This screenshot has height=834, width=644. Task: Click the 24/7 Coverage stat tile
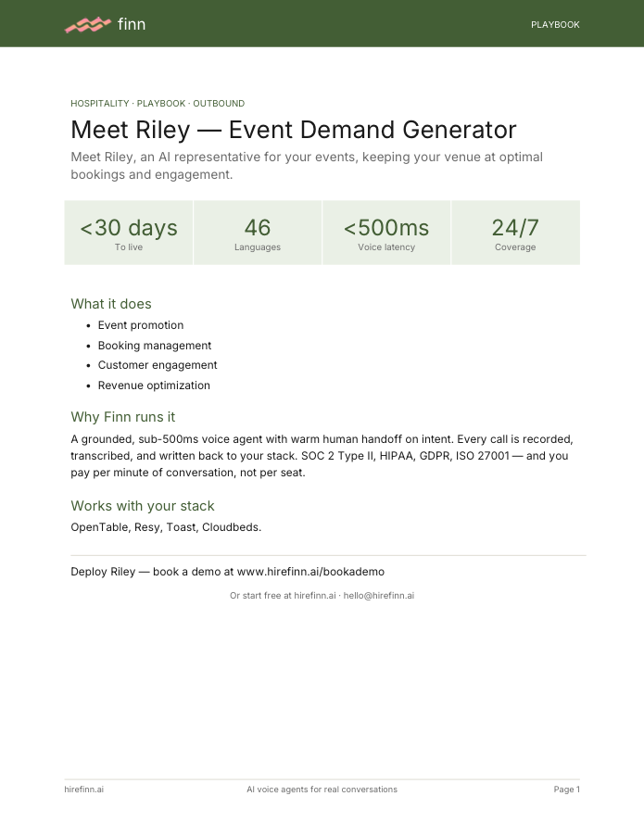point(515,233)
